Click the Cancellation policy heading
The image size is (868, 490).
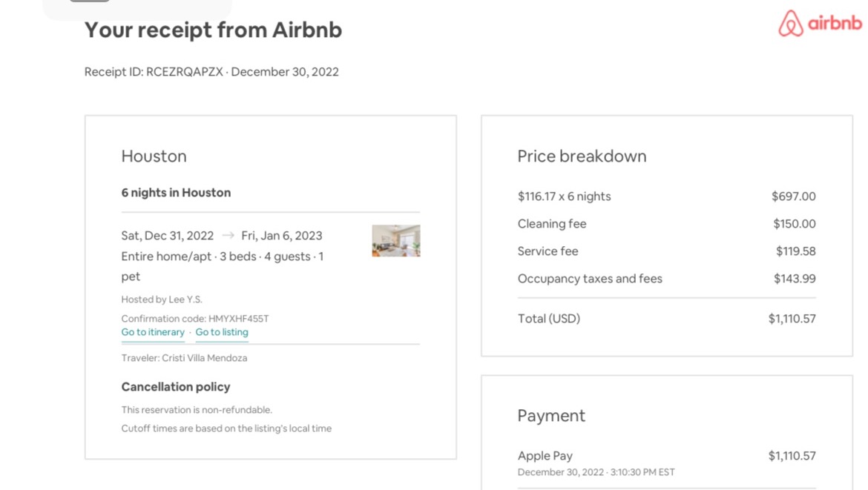tap(176, 387)
